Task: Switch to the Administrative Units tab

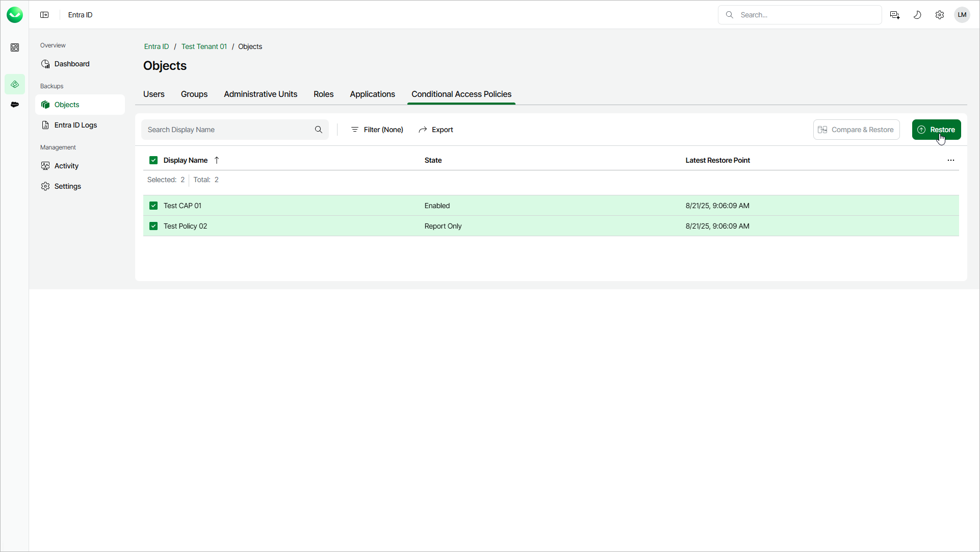Action: (x=261, y=94)
